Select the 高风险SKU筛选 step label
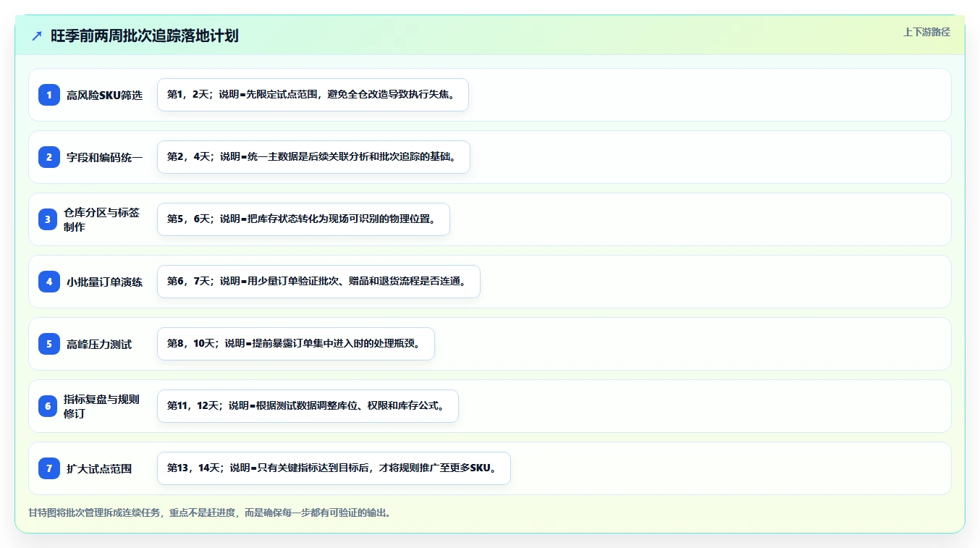The image size is (980, 548). point(105,95)
